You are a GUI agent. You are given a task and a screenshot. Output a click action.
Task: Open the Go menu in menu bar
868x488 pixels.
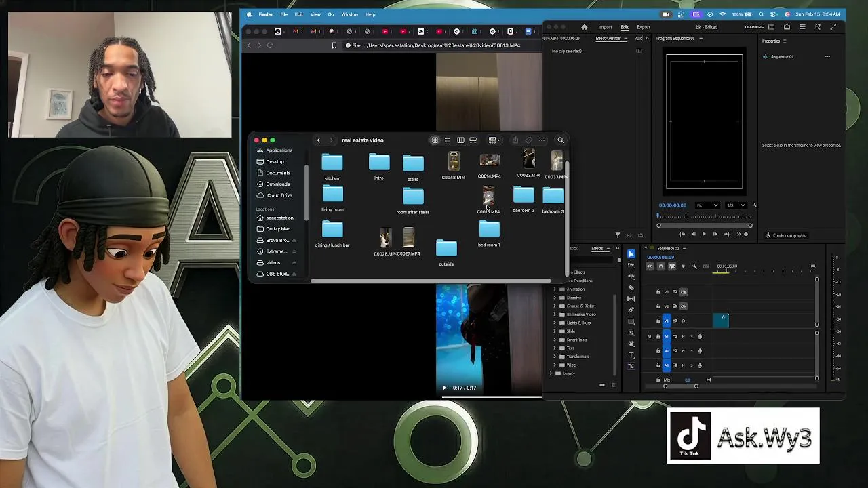(331, 14)
